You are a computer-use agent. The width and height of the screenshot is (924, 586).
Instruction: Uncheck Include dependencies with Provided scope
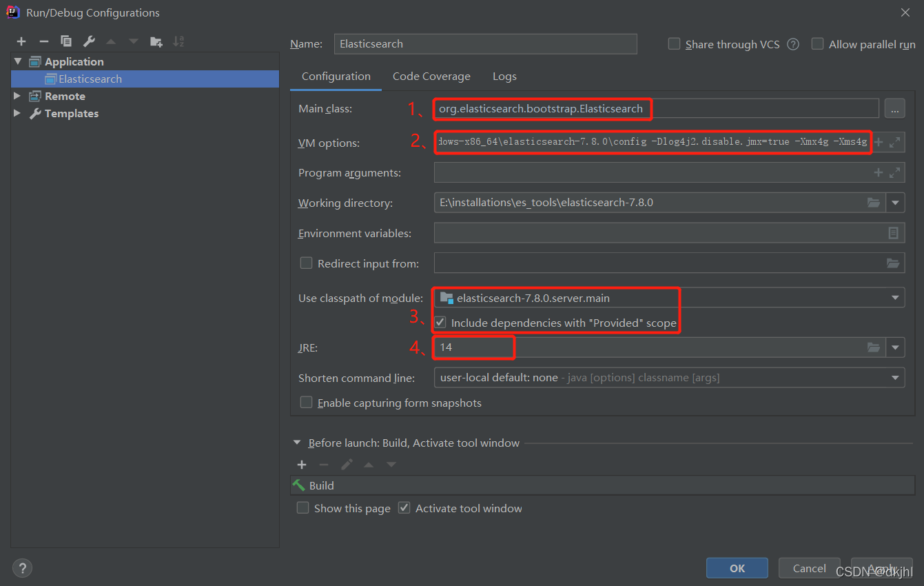click(x=440, y=323)
